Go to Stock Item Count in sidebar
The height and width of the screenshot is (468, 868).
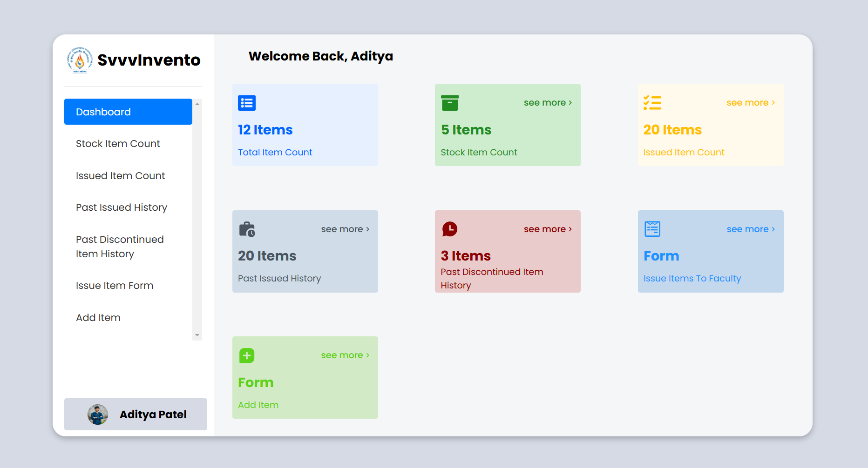coord(118,144)
